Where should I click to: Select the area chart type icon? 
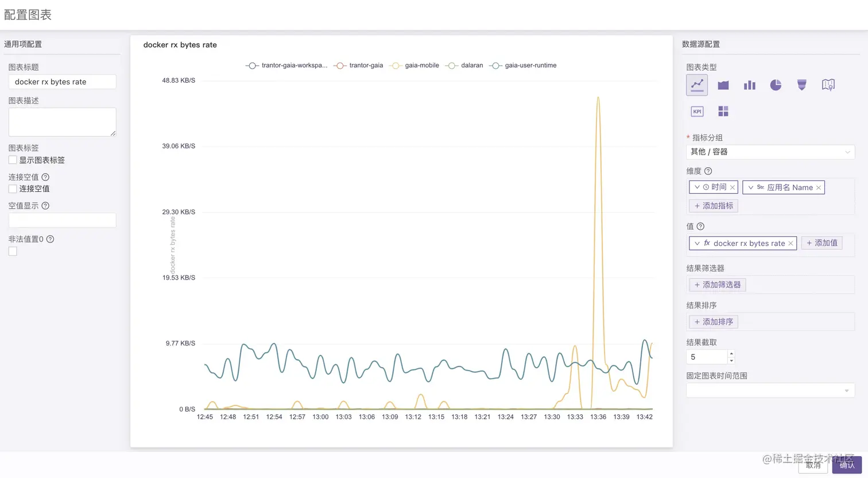click(723, 85)
